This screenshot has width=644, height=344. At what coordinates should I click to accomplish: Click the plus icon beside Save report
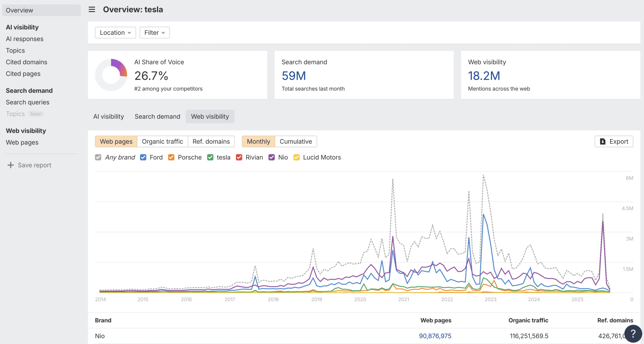click(x=11, y=165)
